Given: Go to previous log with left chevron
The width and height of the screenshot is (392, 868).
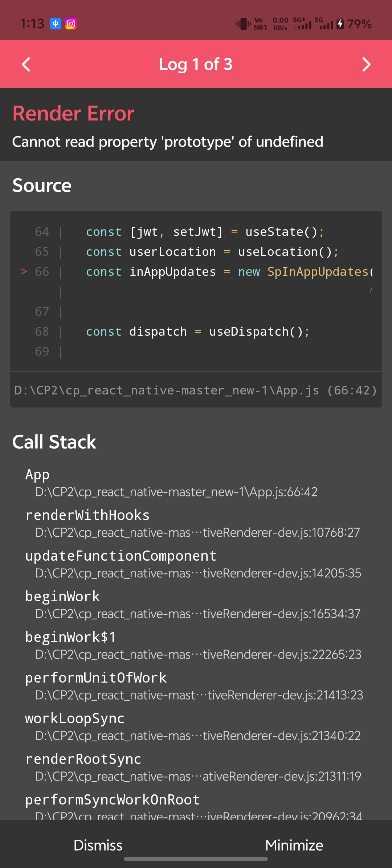Looking at the screenshot, I should coord(26,65).
